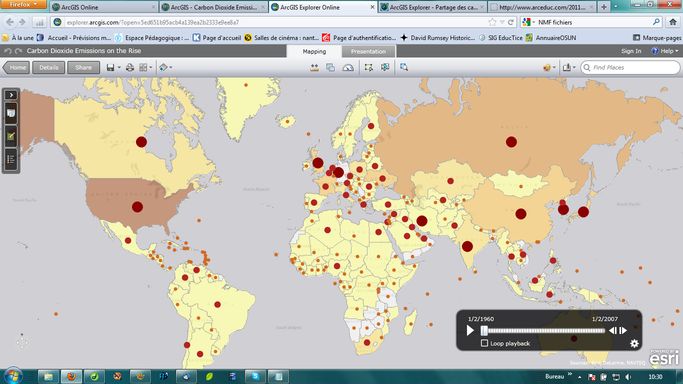The height and width of the screenshot is (384, 683).
Task: Switch to ArcGIS Online browser tab
Action: [x=103, y=7]
